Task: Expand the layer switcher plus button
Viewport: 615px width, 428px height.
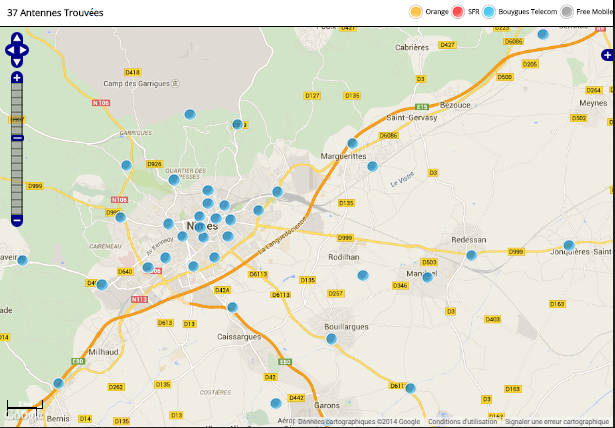Action: [x=607, y=55]
